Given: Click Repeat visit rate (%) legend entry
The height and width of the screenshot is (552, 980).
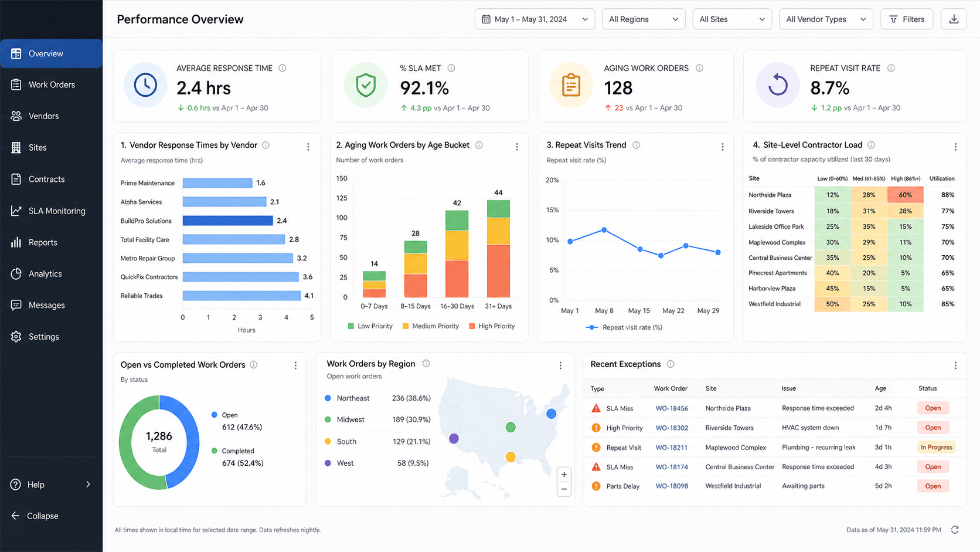Looking at the screenshot, I should (x=624, y=327).
